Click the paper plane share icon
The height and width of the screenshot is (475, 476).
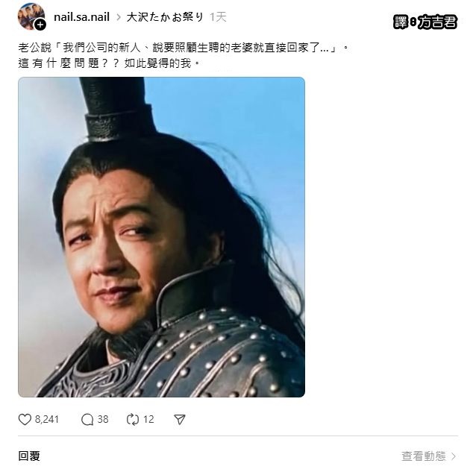(179, 420)
